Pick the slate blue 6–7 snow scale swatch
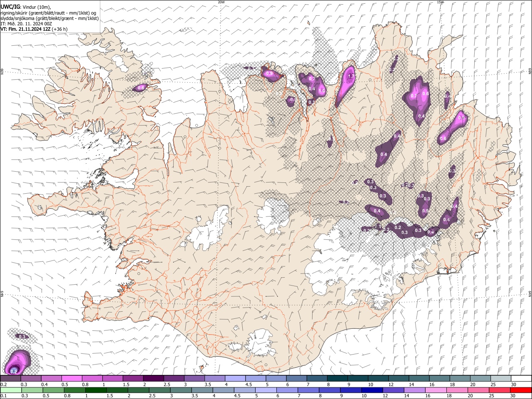This screenshot has height=399, width=532. coord(296,378)
